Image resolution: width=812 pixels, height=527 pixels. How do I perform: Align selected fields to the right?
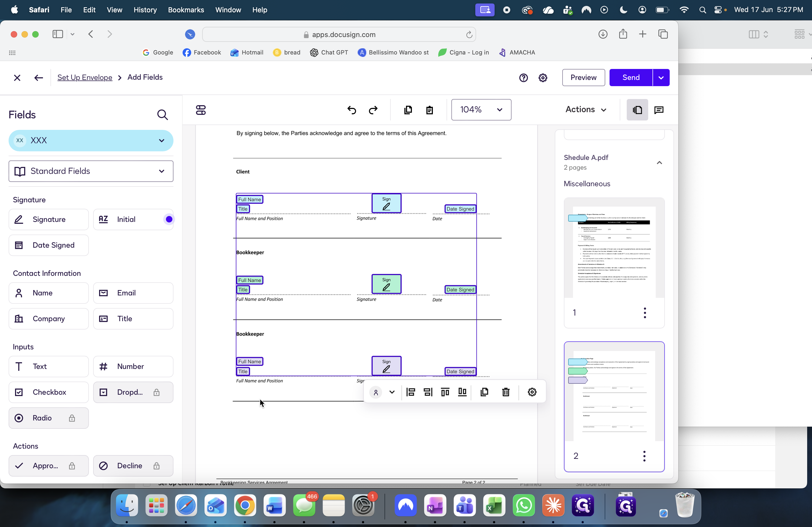tap(428, 392)
